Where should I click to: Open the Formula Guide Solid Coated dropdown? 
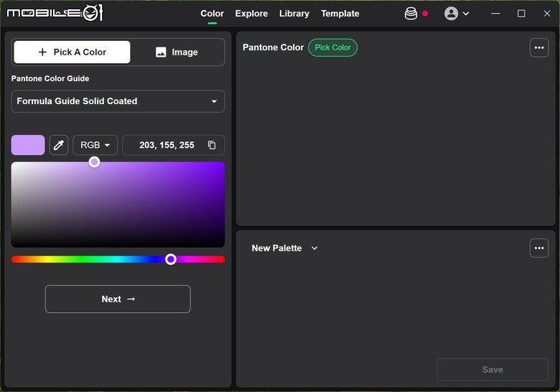[x=118, y=101]
